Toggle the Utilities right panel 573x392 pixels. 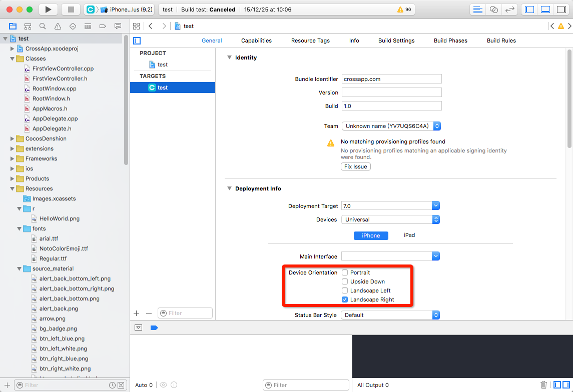click(x=561, y=9)
